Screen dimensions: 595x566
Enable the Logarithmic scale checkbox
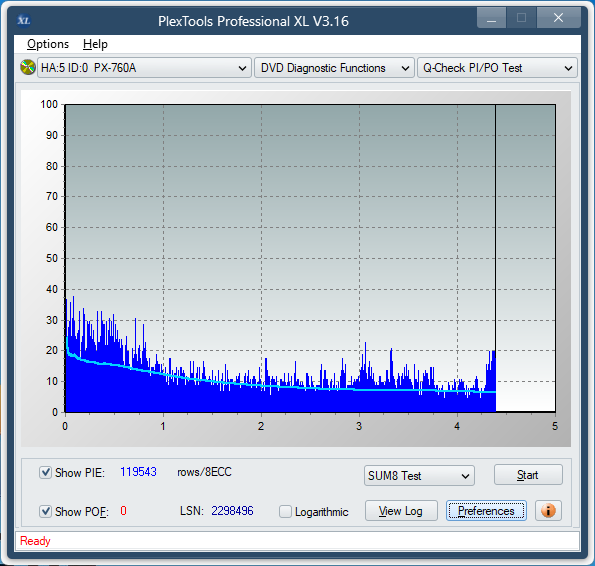285,511
